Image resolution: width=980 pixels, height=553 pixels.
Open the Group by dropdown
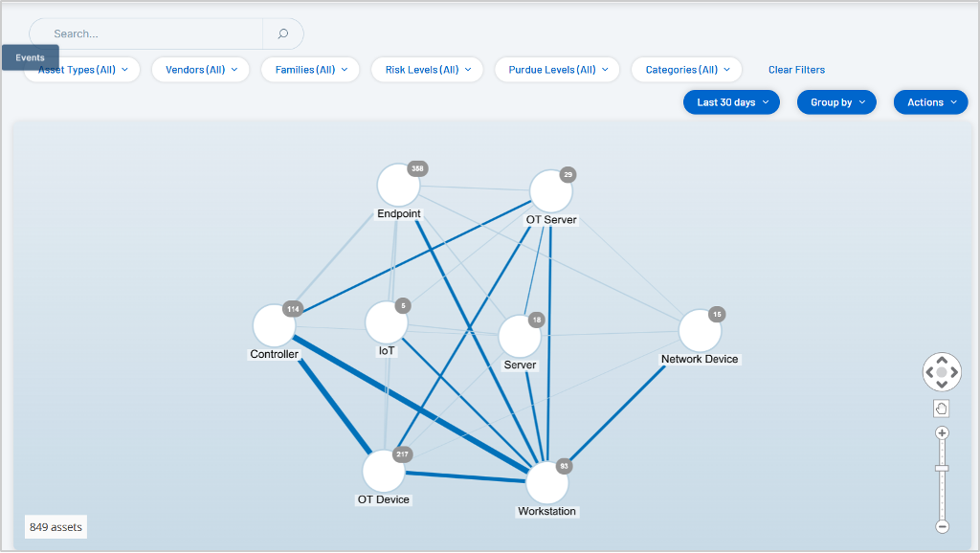coord(836,102)
